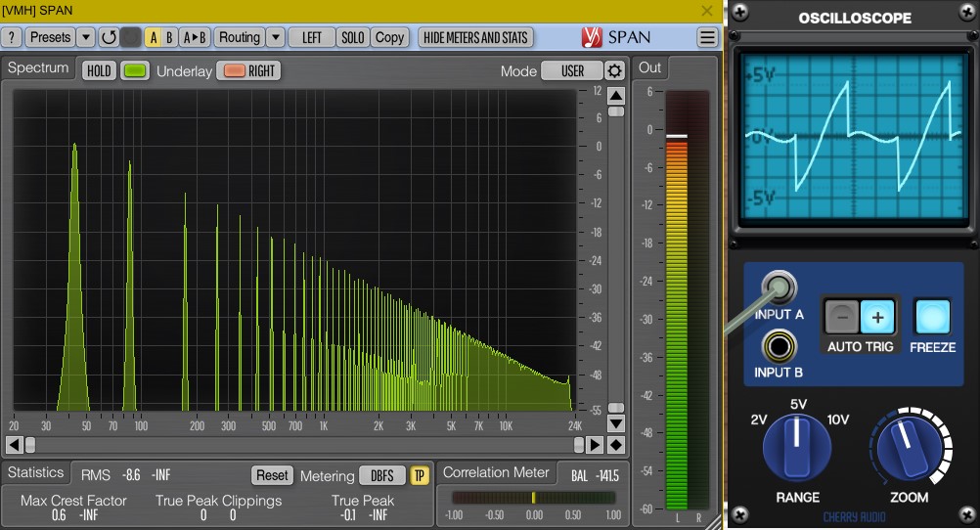Click the BAL -141.5 readout
980x530 pixels.
point(595,475)
